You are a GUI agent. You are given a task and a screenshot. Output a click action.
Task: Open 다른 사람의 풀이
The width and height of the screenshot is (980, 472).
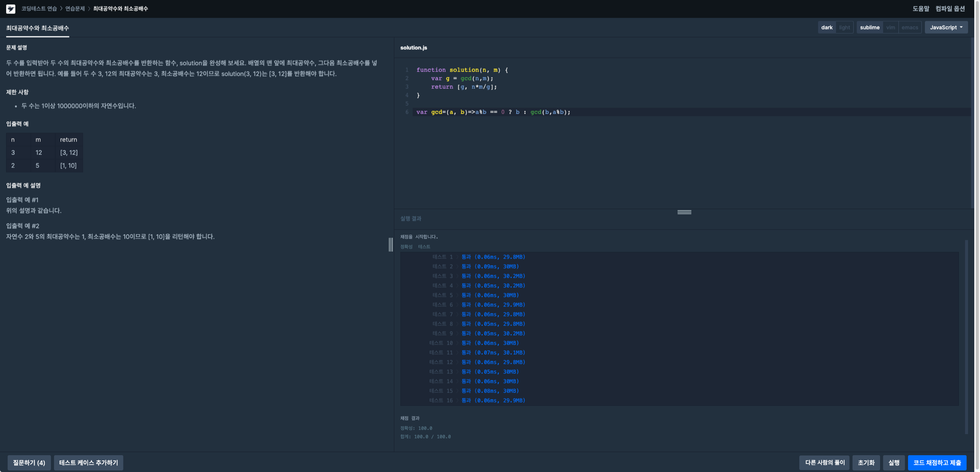pos(824,462)
